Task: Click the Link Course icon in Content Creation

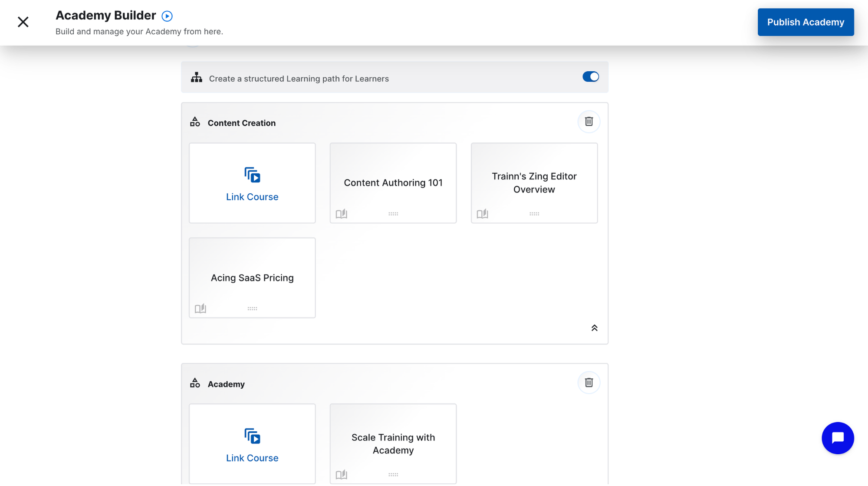Action: click(252, 175)
